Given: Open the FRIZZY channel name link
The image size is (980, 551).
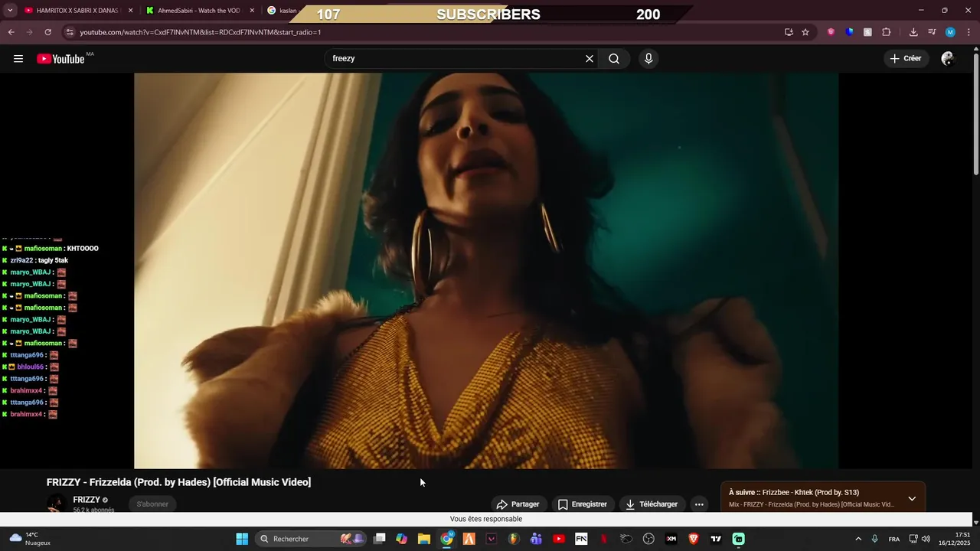Looking at the screenshot, I should 87,500.
